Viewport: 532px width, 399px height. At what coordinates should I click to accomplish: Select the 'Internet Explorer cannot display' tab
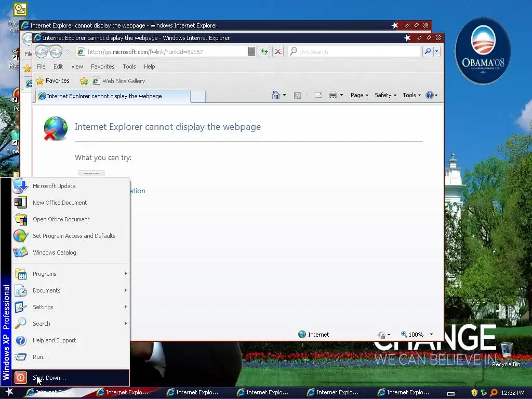click(x=113, y=96)
